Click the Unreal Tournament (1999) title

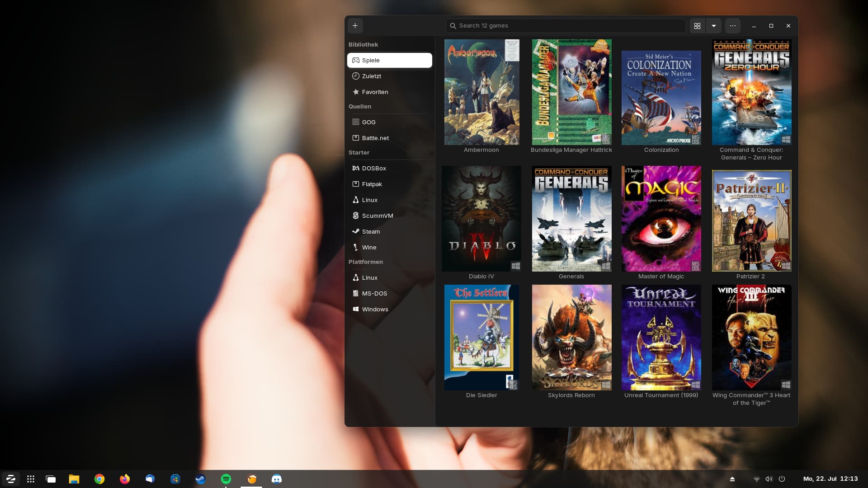[661, 395]
